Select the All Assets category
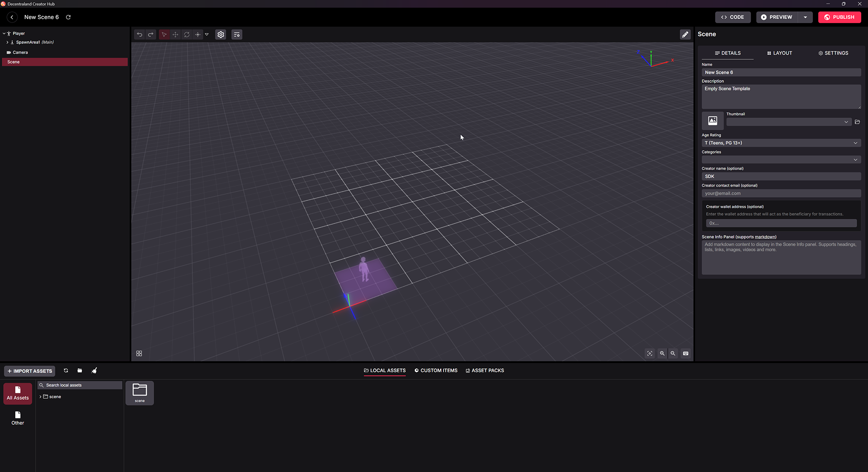Viewport: 868px width, 472px height. tap(18, 393)
